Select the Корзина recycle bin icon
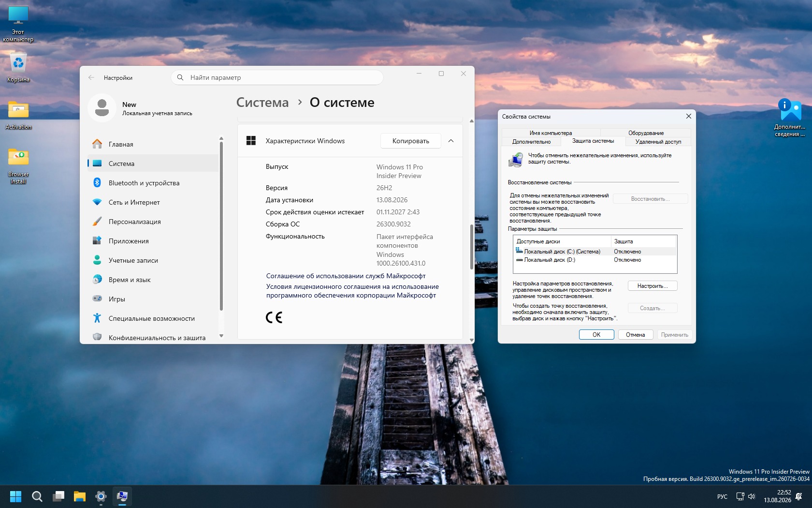 tap(18, 68)
